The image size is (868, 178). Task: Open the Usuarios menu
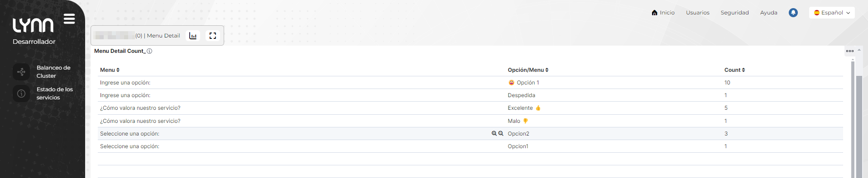tap(698, 13)
